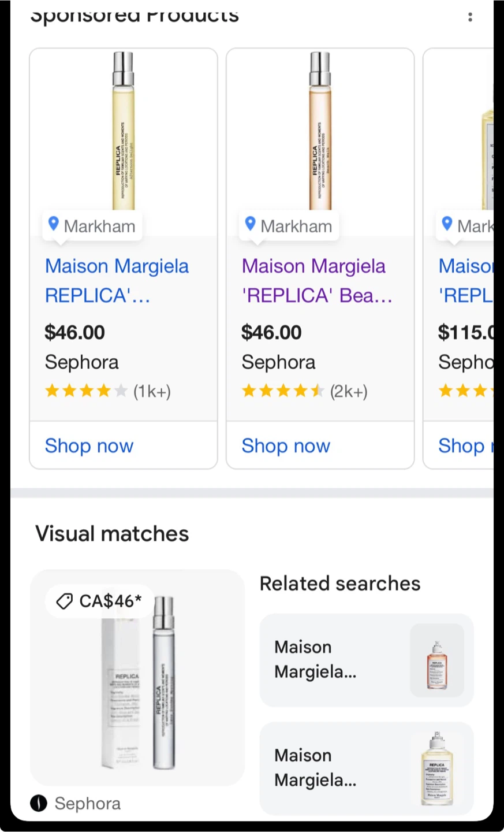The width and height of the screenshot is (504, 832).
Task: Select the peach Beach Walk travel spray image
Action: pyautogui.click(x=320, y=131)
